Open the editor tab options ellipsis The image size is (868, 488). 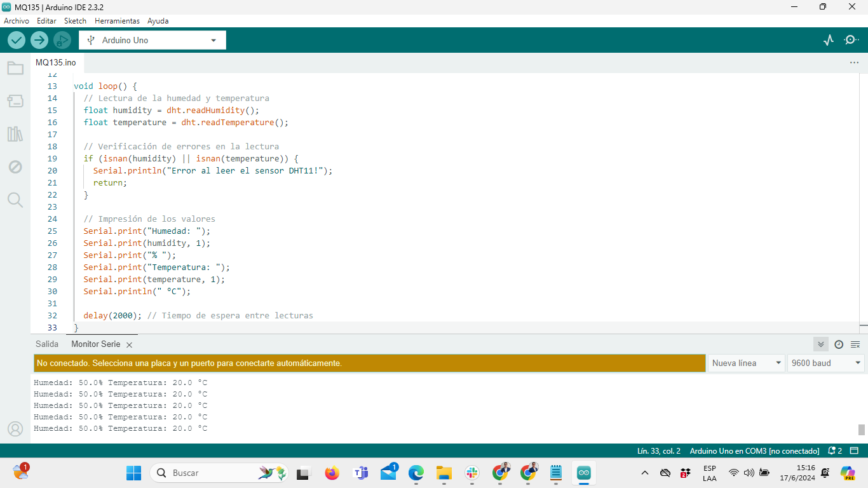(x=854, y=63)
